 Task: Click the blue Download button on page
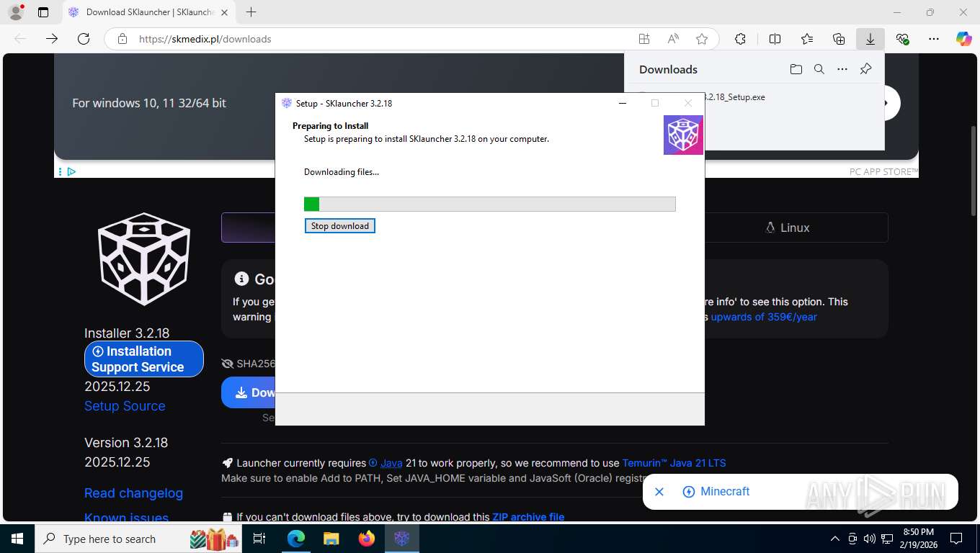click(x=249, y=392)
